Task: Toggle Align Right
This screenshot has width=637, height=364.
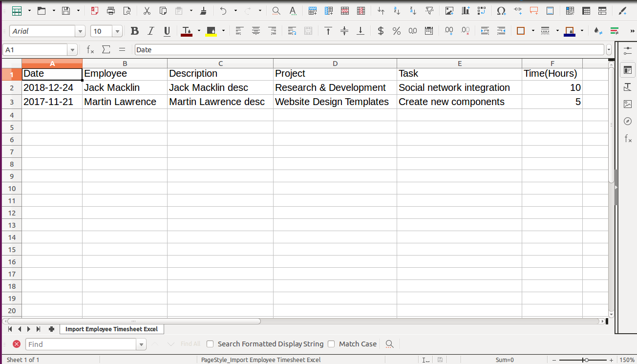Action: tap(272, 31)
